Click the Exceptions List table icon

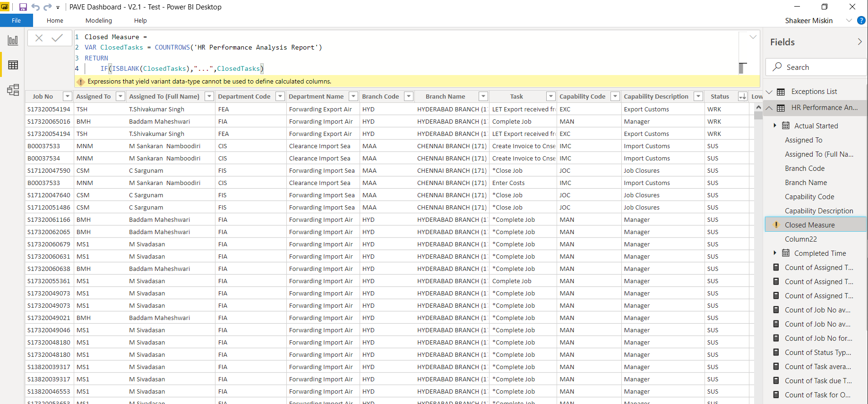tap(781, 92)
